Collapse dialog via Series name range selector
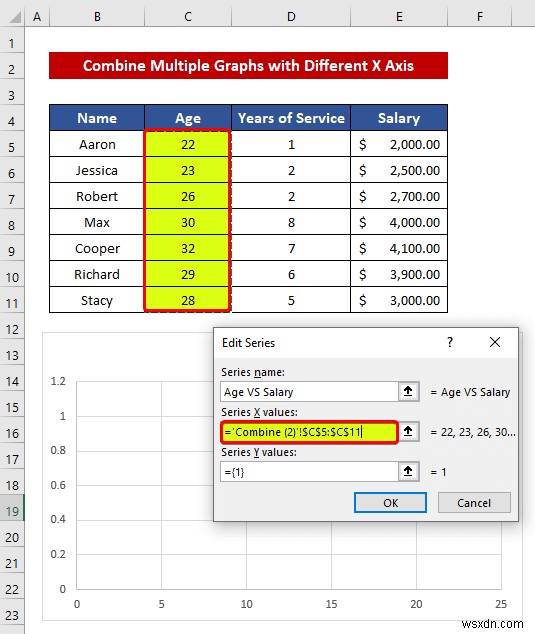The image size is (535, 634). click(408, 391)
